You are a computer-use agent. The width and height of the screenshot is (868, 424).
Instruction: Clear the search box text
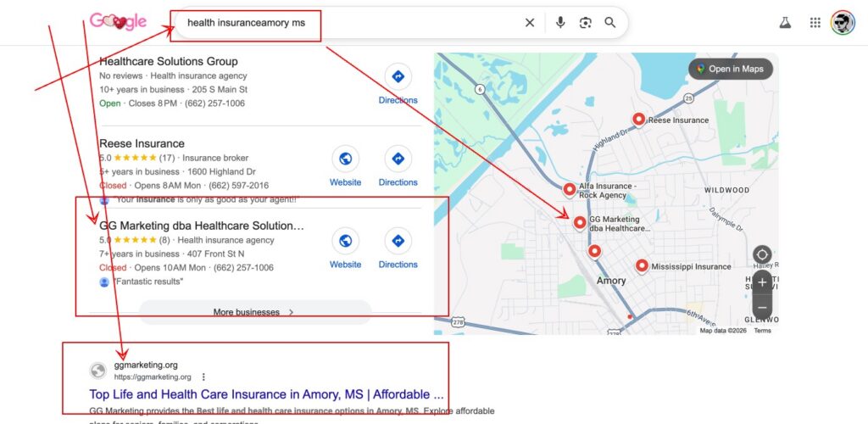[530, 23]
